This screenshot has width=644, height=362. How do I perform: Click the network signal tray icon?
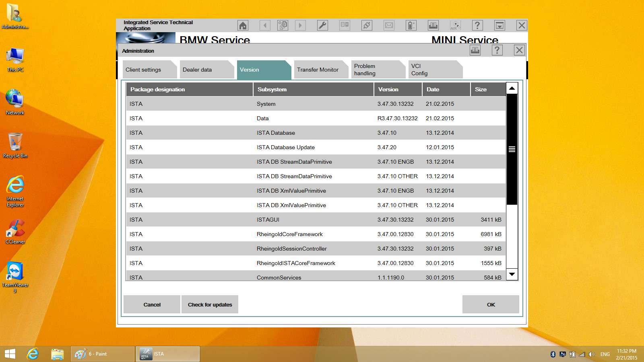point(582,354)
